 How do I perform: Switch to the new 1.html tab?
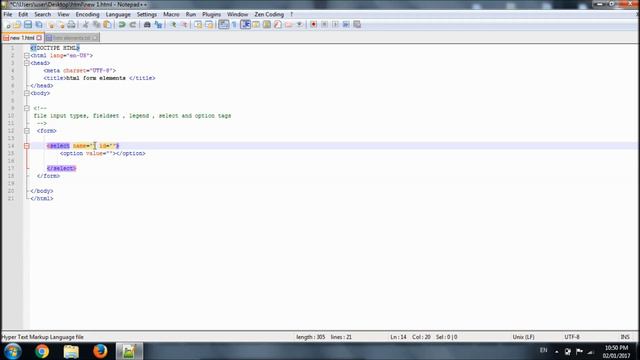(22, 38)
